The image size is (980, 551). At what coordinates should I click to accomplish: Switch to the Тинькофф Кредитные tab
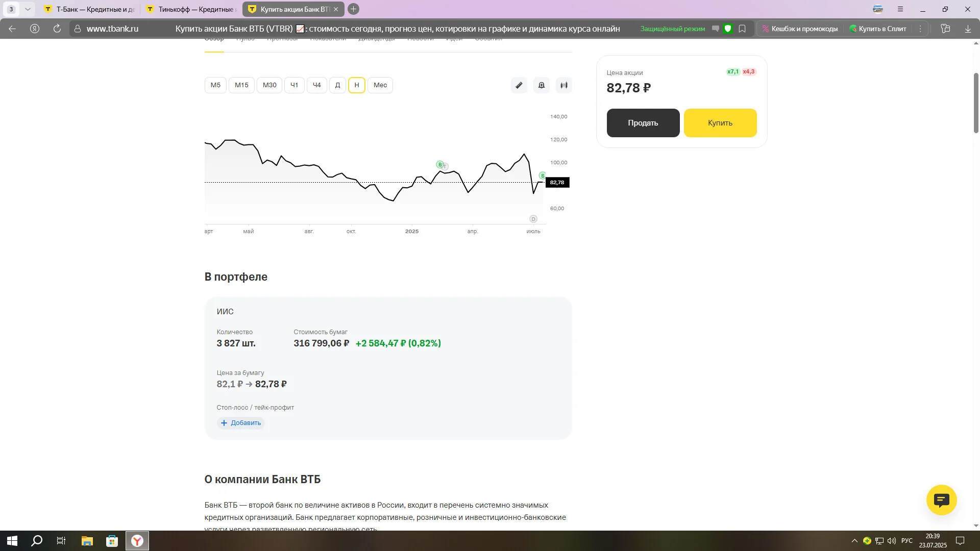(192, 9)
